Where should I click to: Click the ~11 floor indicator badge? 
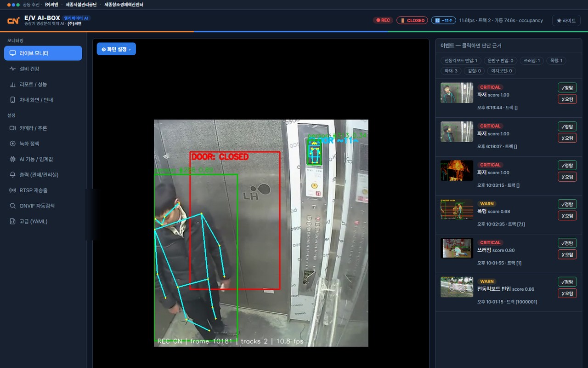443,20
